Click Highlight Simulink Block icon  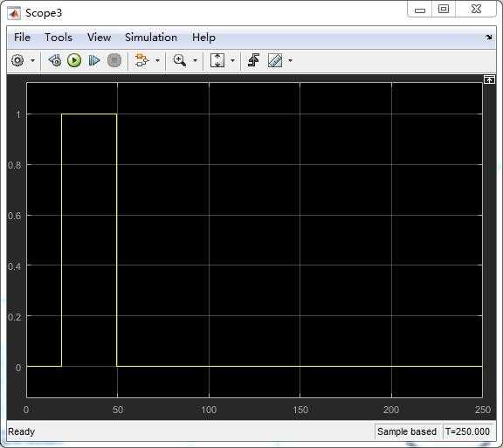[x=141, y=60]
